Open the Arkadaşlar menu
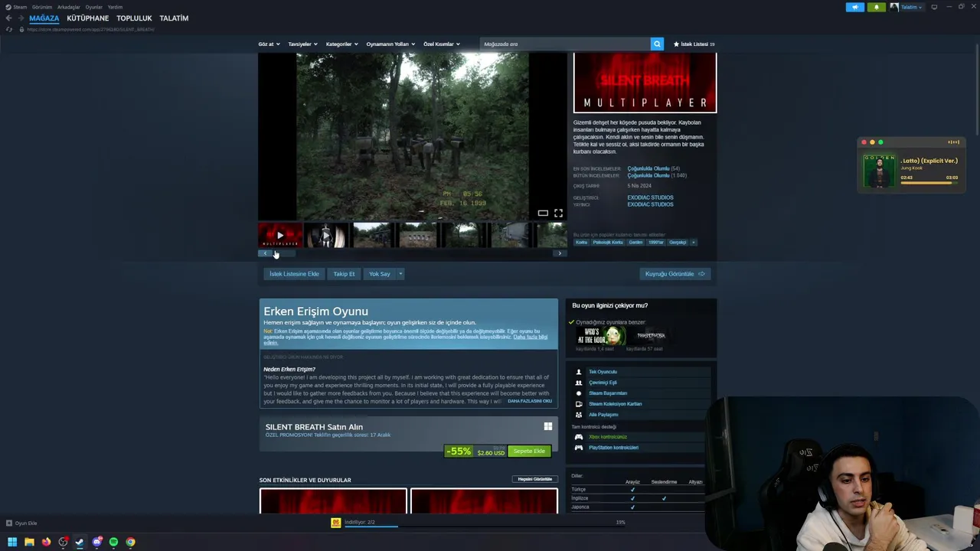 69,7
